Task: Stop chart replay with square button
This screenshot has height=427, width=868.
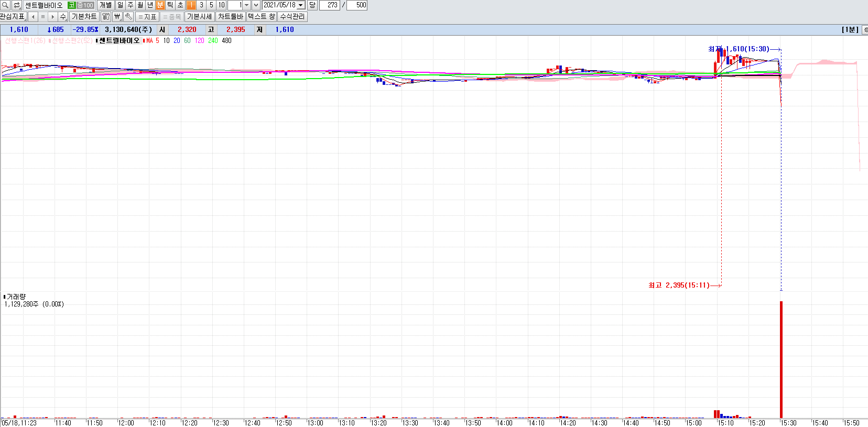Action: [43, 17]
